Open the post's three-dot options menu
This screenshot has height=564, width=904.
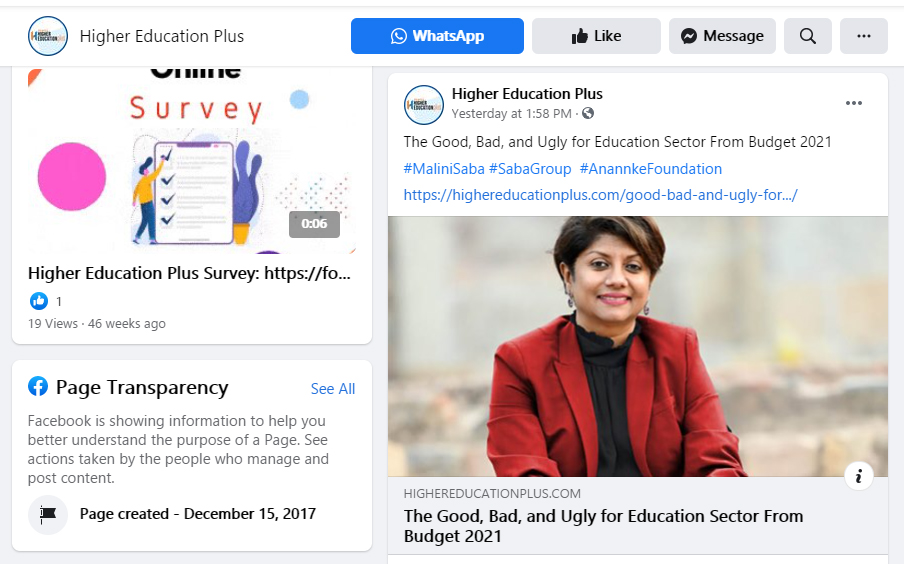854,103
